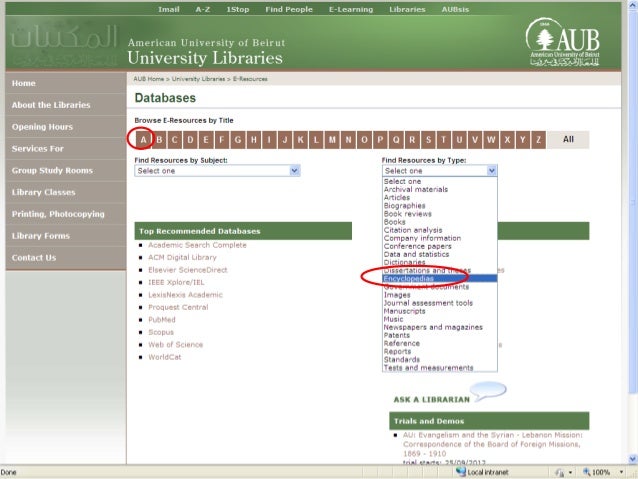Open Find People in top navigation
Image resolution: width=638 pixels, height=479 pixels.
pyautogui.click(x=289, y=9)
